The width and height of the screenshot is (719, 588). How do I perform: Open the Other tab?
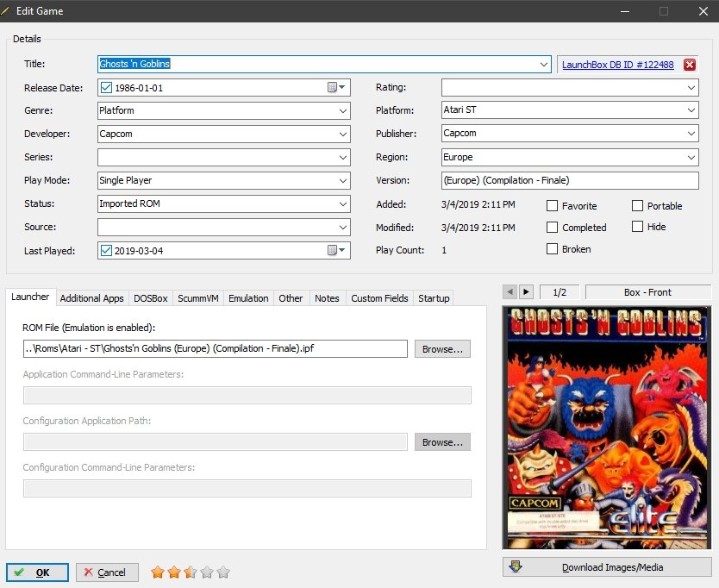(291, 298)
